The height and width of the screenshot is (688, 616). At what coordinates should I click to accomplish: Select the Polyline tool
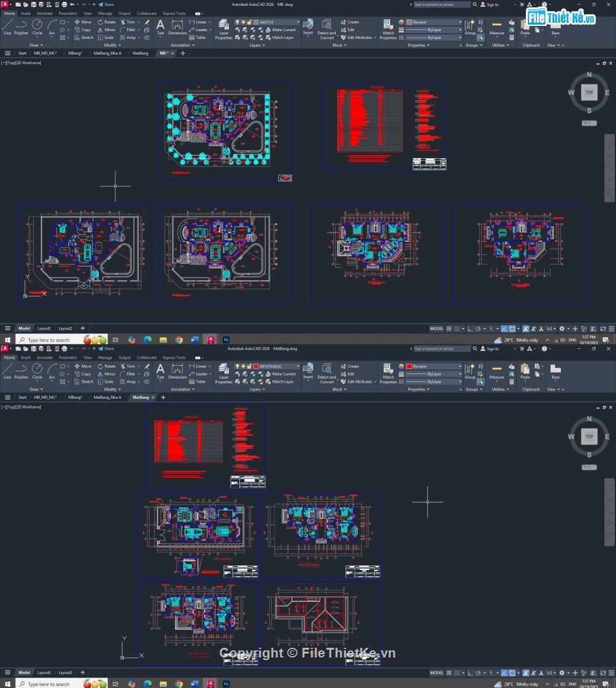(21, 27)
